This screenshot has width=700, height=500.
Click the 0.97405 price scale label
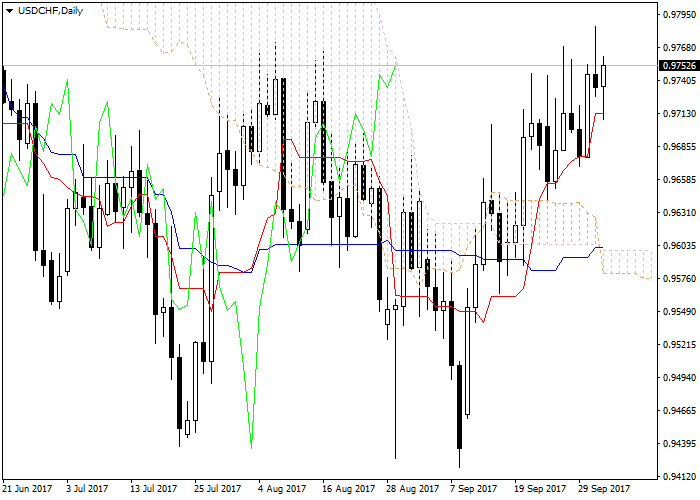[x=679, y=81]
